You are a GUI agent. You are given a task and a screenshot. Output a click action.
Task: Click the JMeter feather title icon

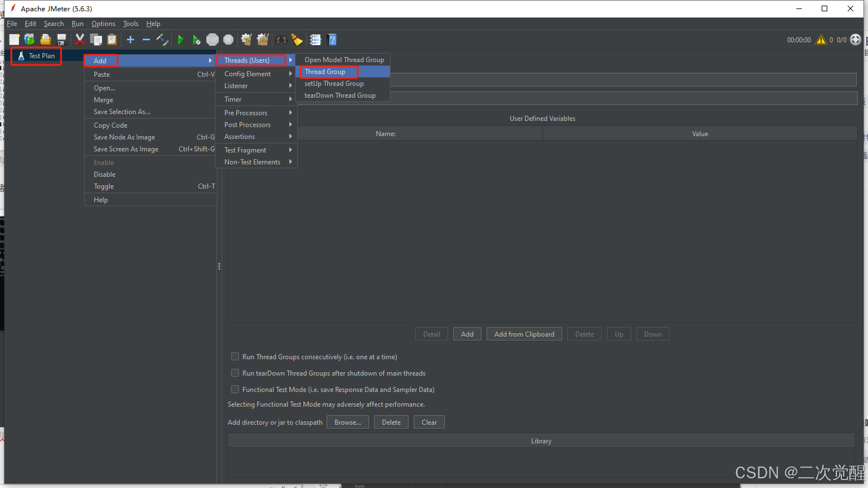pyautogui.click(x=12, y=8)
